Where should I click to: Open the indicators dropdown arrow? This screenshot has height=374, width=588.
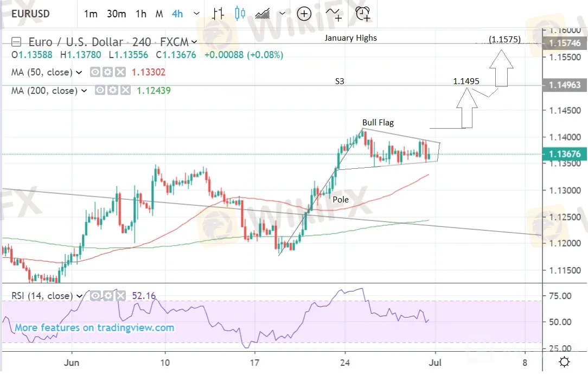coord(283,14)
